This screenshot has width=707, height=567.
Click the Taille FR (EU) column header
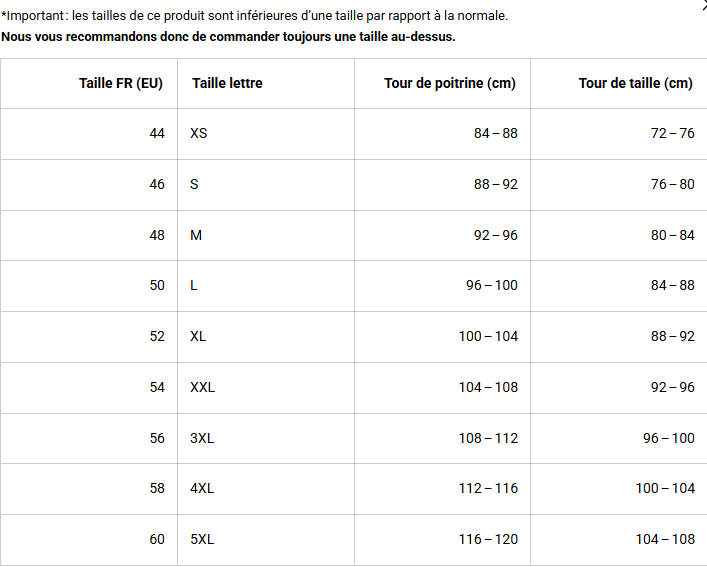(x=89, y=83)
